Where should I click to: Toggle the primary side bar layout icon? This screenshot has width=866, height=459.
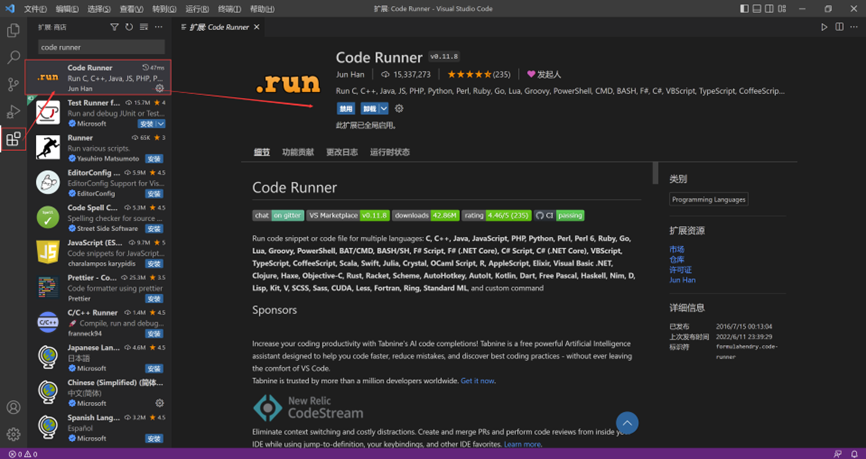744,9
